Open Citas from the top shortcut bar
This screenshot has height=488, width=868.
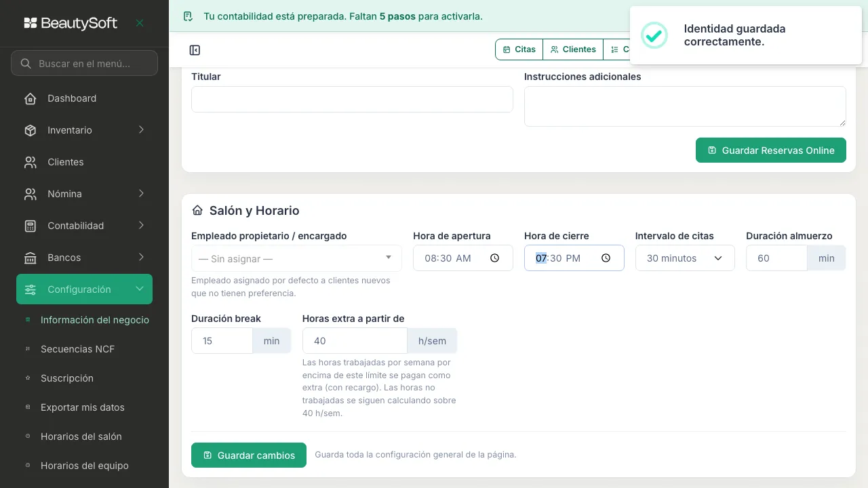click(519, 49)
